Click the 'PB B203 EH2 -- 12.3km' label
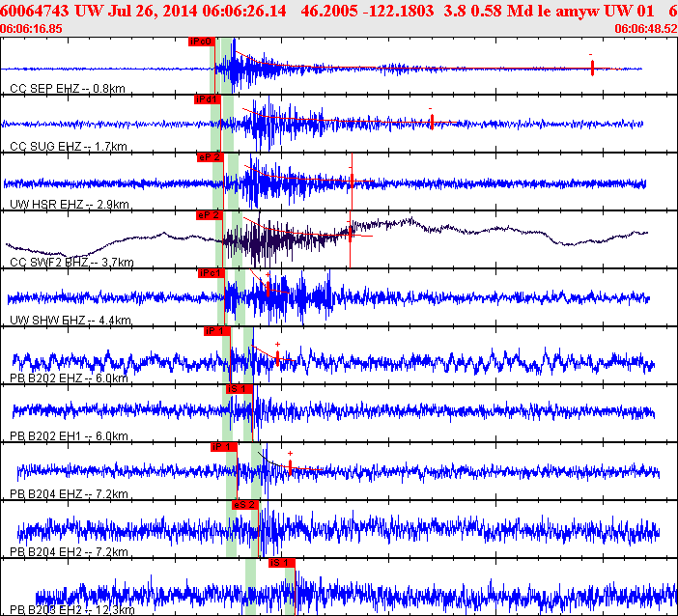Screen dimensions: 678x616 [x=72, y=610]
